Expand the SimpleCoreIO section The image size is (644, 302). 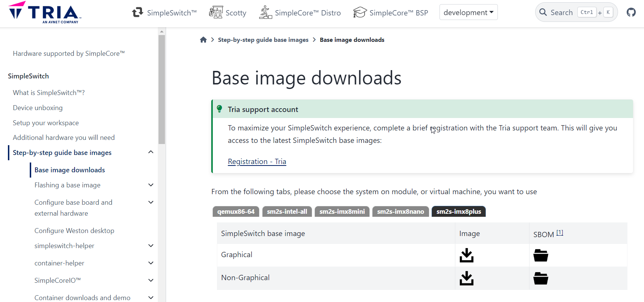click(151, 281)
